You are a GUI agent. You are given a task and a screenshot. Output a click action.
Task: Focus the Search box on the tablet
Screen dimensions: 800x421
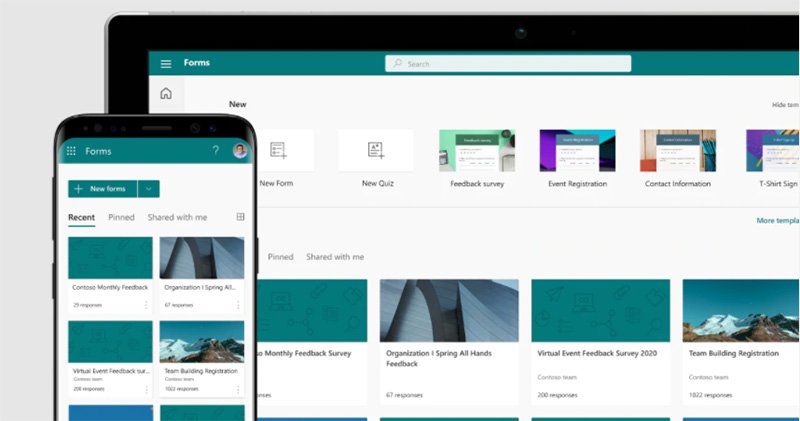(x=508, y=64)
